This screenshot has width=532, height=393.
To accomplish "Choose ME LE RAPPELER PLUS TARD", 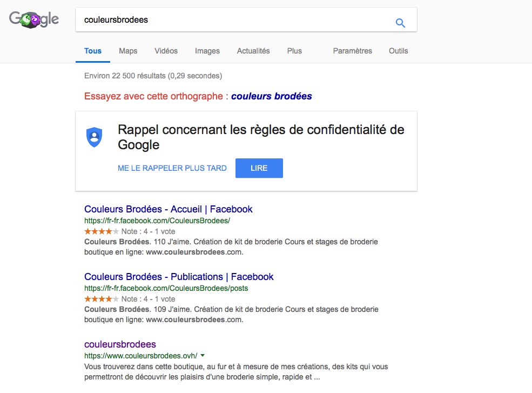I will pyautogui.click(x=172, y=168).
